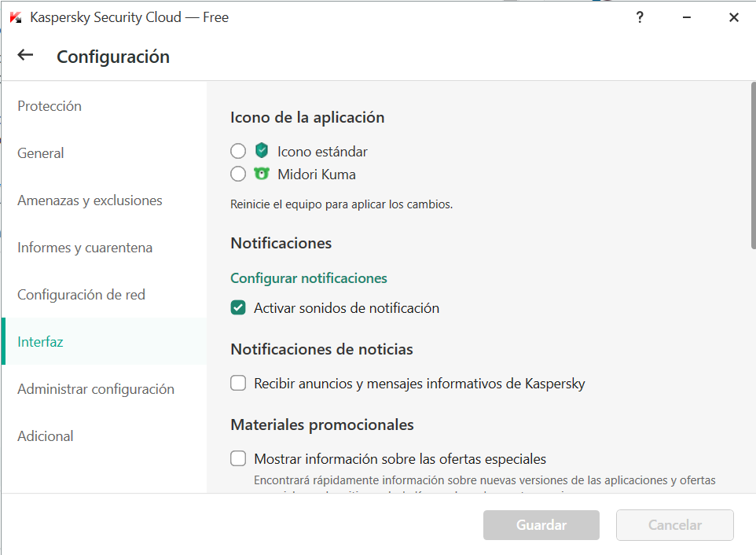This screenshot has width=756, height=555.
Task: Select the Icono estándar radio button
Action: pyautogui.click(x=238, y=151)
